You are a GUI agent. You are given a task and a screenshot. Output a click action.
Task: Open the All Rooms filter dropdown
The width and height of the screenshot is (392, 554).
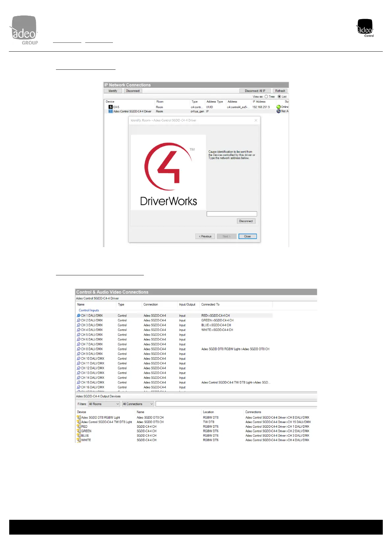pyautogui.click(x=104, y=404)
